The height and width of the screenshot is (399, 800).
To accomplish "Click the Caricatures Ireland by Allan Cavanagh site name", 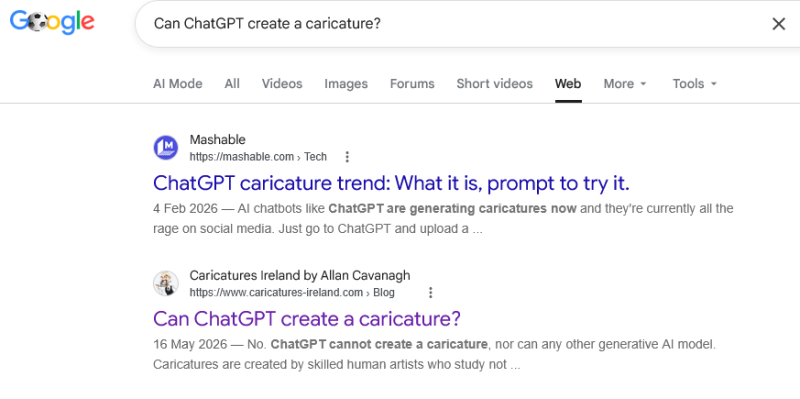I will click(x=300, y=276).
